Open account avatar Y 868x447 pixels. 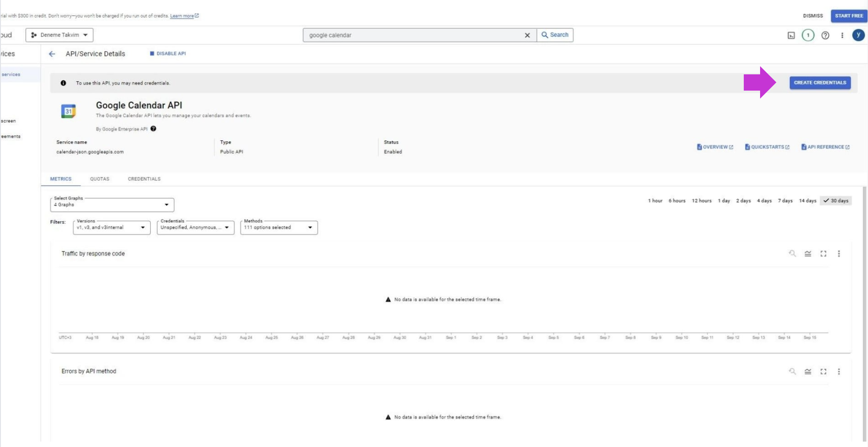tap(858, 35)
